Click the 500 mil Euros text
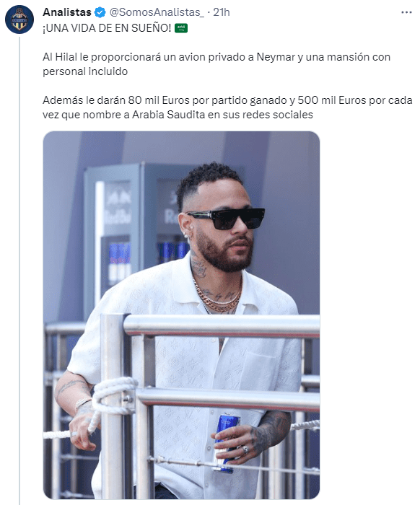Viewport: 420px width, 505px height. (x=332, y=100)
